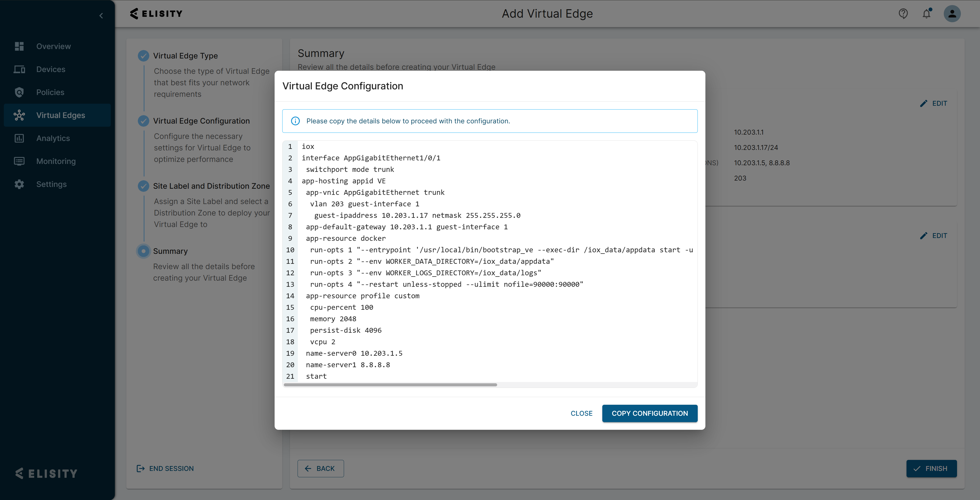980x500 pixels.
Task: Click config line 'name-server1 8.8.8.8'
Action: tap(348, 365)
